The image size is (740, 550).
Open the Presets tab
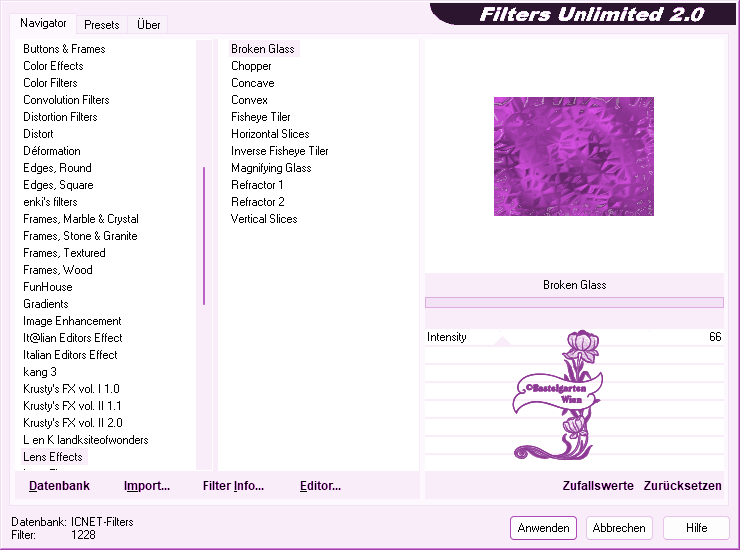[x=101, y=25]
